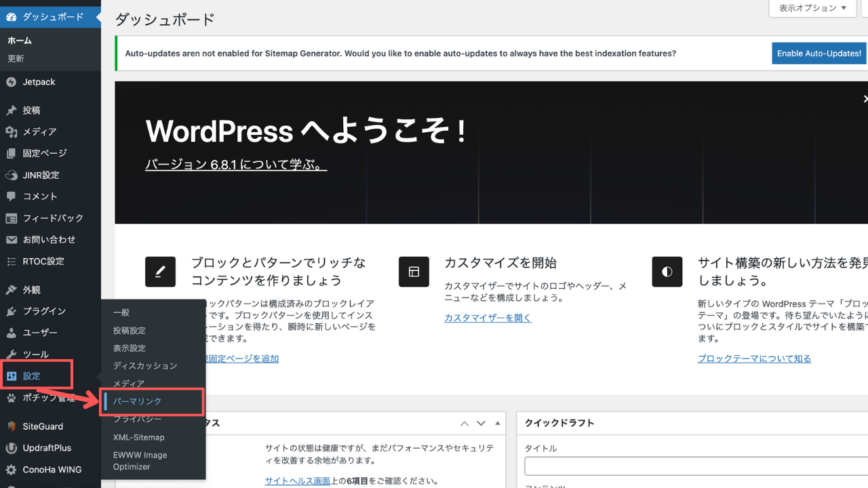Screen dimensions: 868x488
Task: Select プライバシー in settings flyout
Action: pyautogui.click(x=137, y=420)
